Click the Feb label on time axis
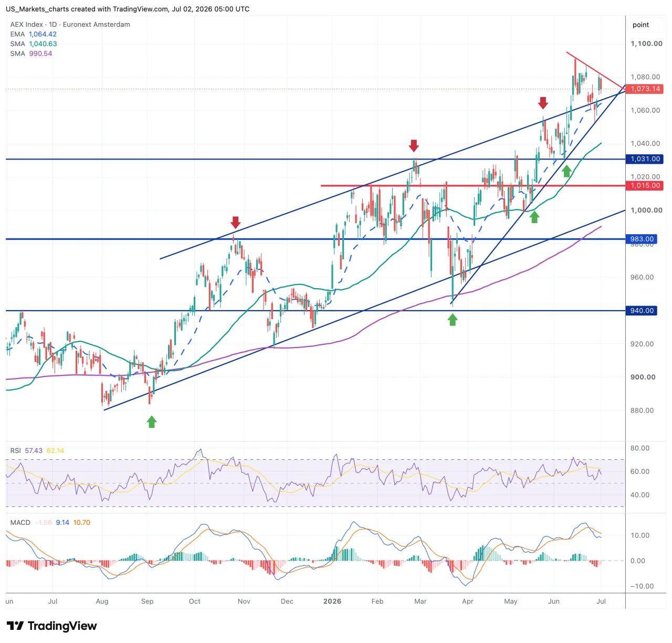The height and width of the screenshot is (643, 672). 377,602
